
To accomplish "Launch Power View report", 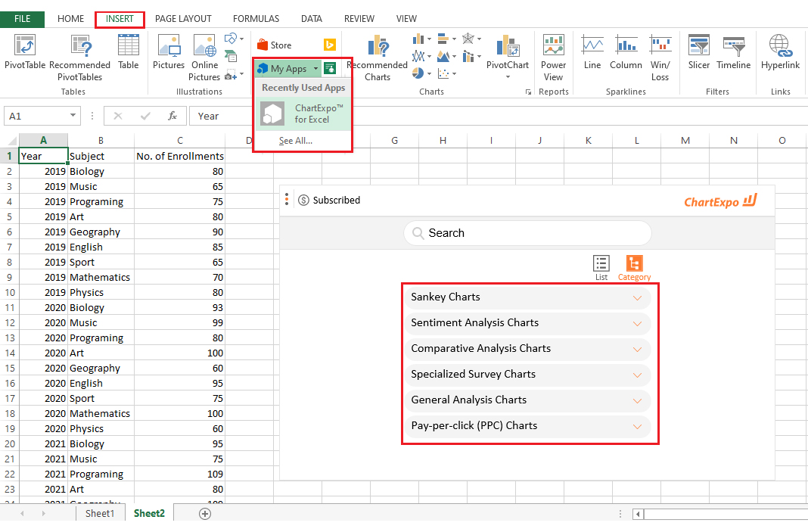I will pyautogui.click(x=554, y=58).
